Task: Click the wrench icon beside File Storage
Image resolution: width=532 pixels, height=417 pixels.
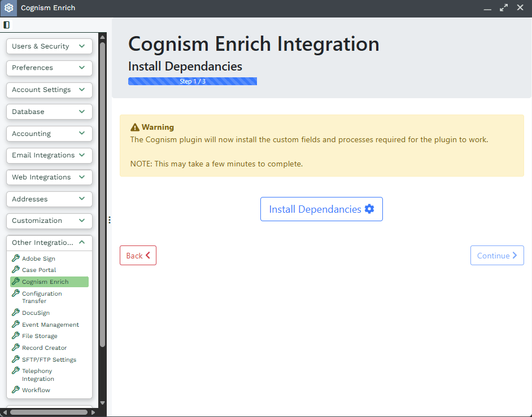Action: pos(16,336)
